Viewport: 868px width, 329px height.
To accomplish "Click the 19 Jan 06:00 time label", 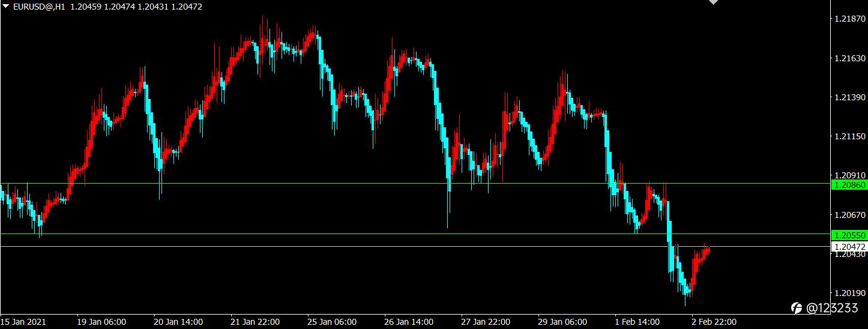I will click(101, 322).
